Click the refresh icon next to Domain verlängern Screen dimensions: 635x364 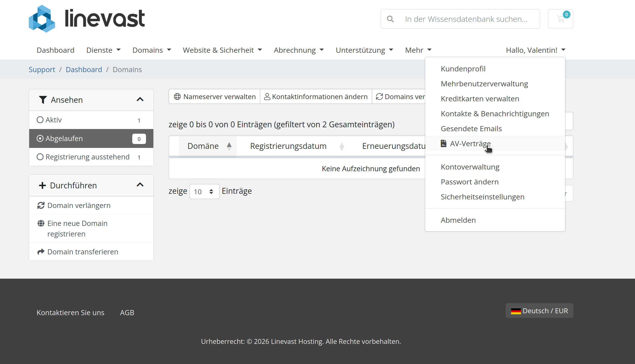click(x=41, y=205)
